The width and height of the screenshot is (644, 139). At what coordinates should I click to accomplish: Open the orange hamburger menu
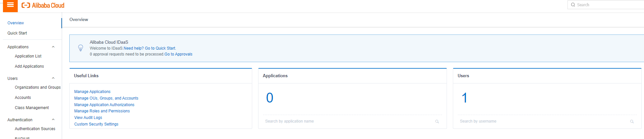click(x=10, y=5)
